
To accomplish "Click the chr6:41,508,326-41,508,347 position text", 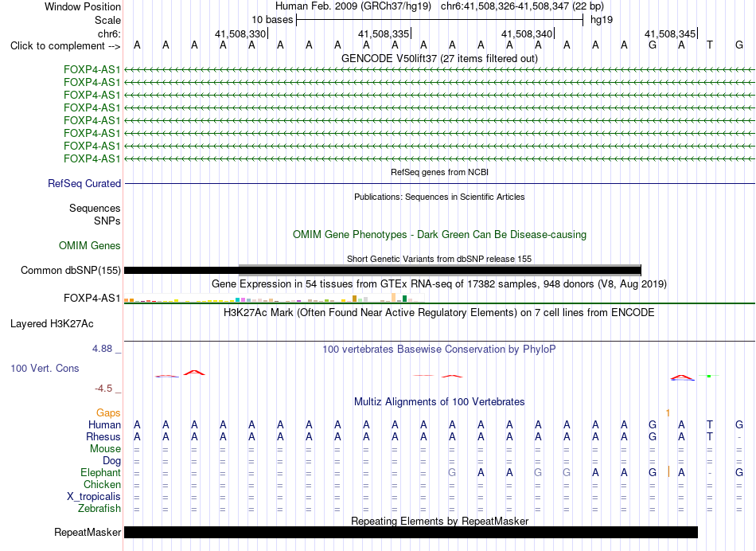I will pos(522,6).
